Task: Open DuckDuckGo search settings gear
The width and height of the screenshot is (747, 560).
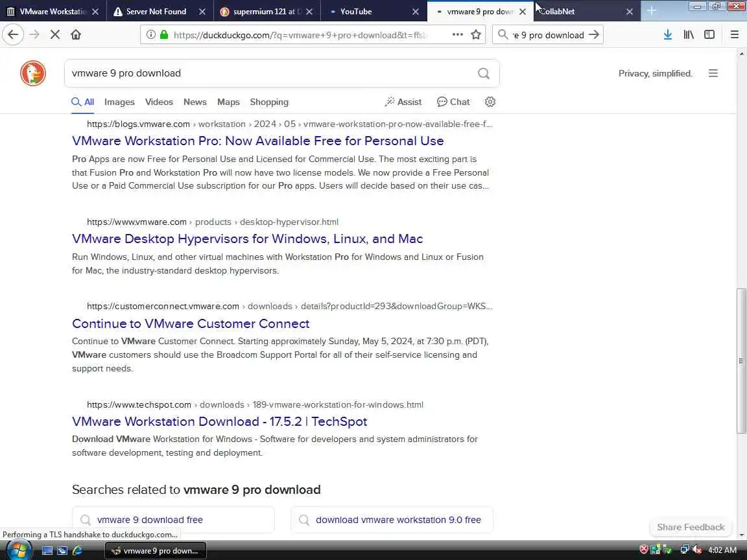Action: point(490,101)
